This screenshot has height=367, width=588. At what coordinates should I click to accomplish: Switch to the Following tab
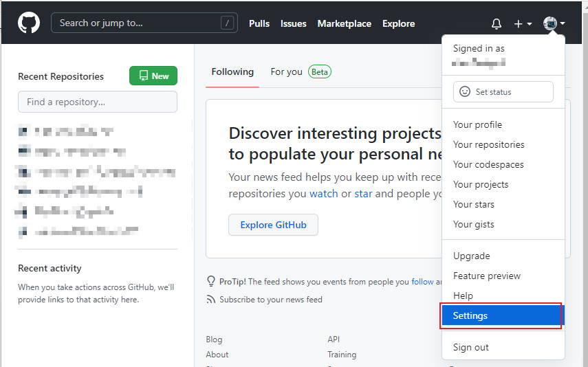(x=232, y=71)
